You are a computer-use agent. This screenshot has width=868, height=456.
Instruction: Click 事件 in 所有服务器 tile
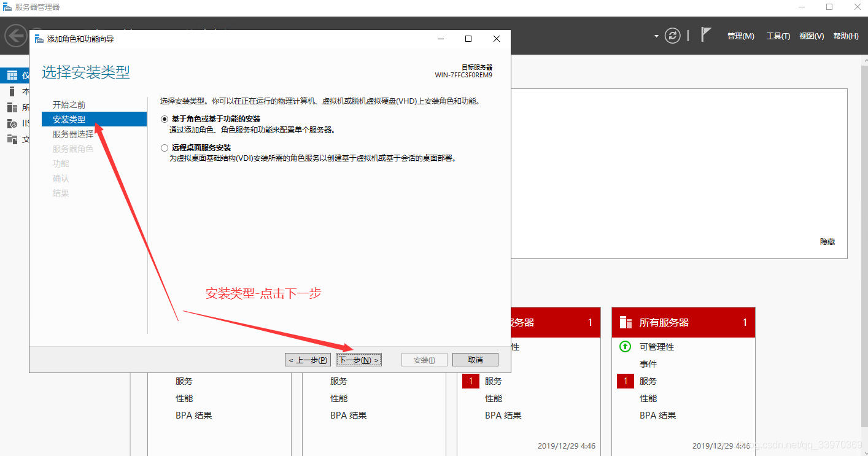pyautogui.click(x=648, y=364)
